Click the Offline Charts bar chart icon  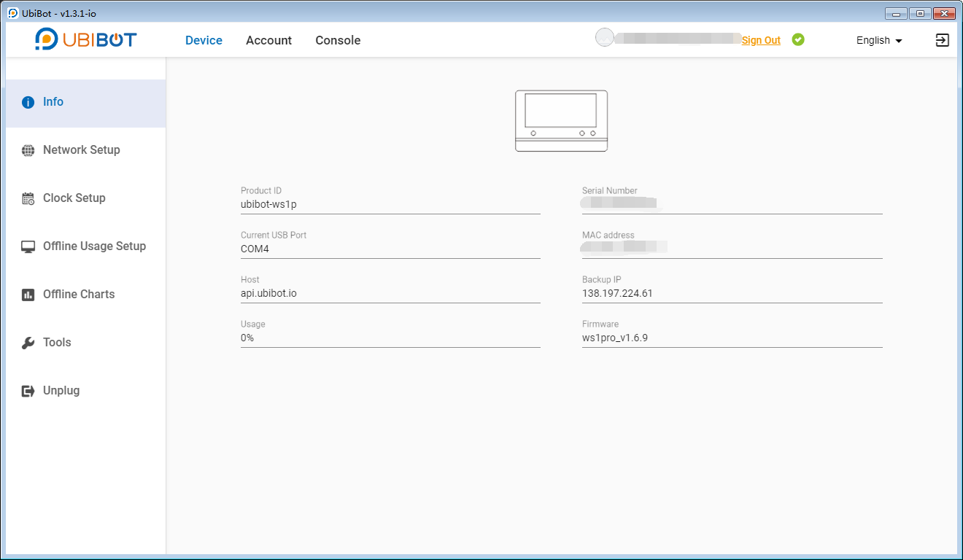pyautogui.click(x=28, y=295)
